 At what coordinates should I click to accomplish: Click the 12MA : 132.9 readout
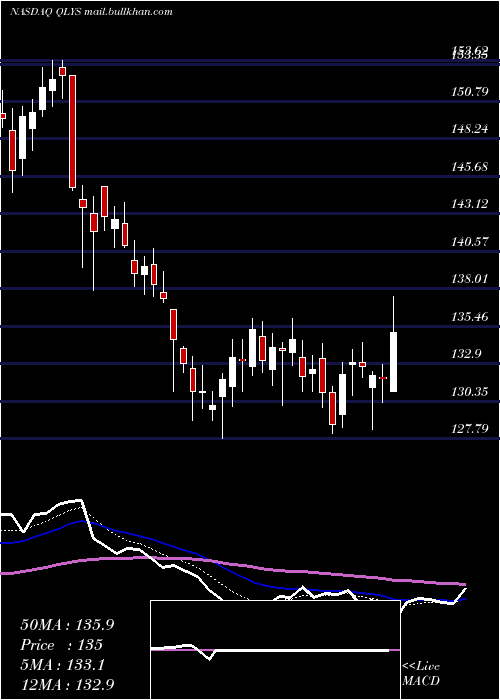coord(67,684)
